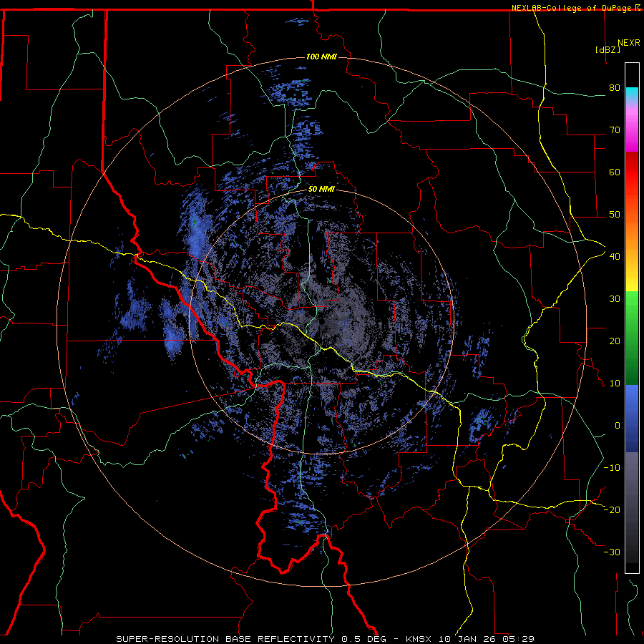Click the 80 value on the dBZ scale
This screenshot has height=644, width=644.
point(615,88)
